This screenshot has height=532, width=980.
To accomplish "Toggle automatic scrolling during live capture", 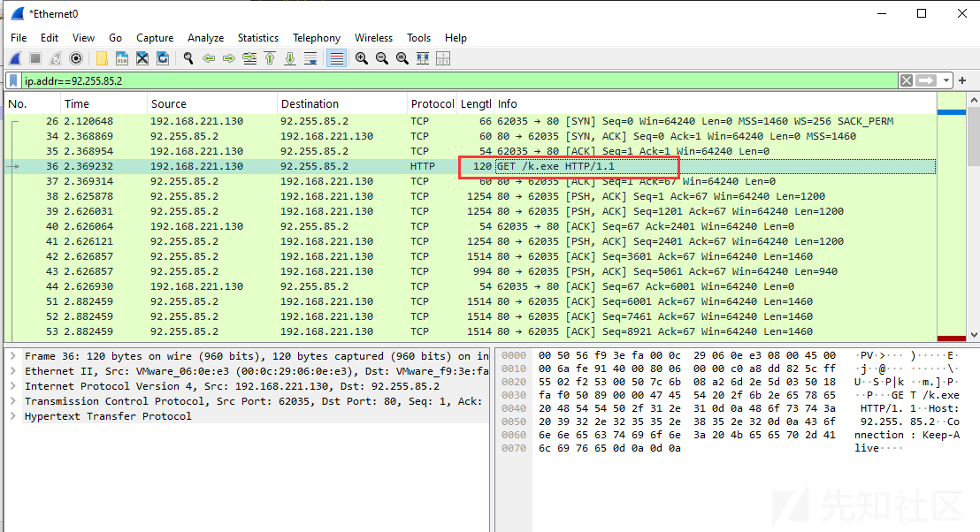I will click(x=310, y=58).
